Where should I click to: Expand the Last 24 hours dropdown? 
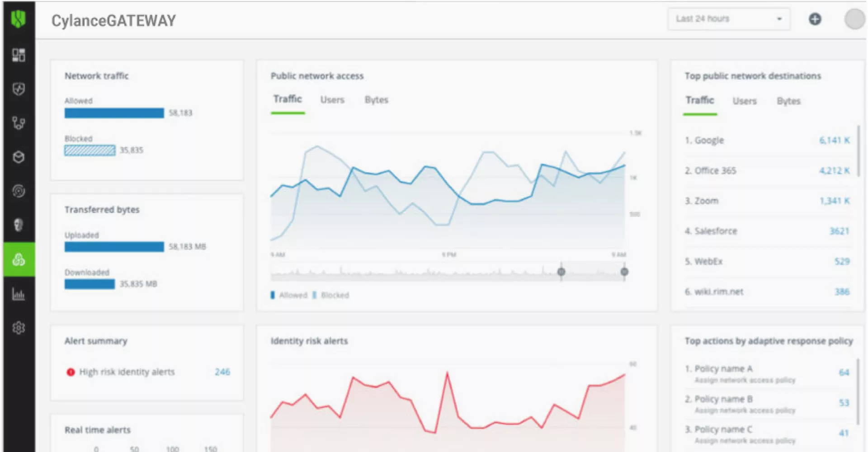(729, 19)
